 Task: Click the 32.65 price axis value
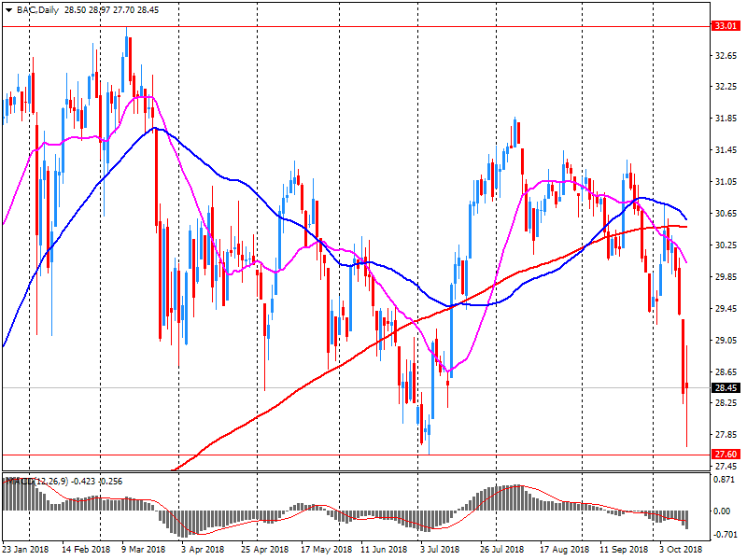tap(726, 56)
